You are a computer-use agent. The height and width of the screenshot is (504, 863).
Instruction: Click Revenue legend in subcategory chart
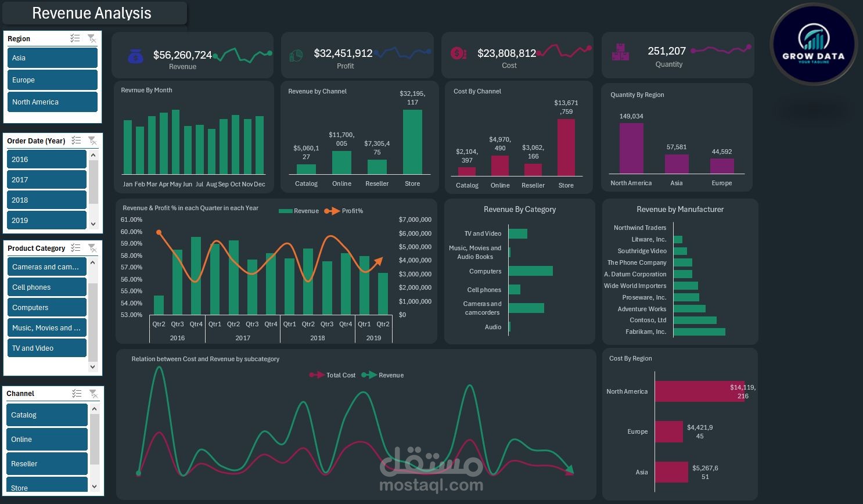[383, 375]
